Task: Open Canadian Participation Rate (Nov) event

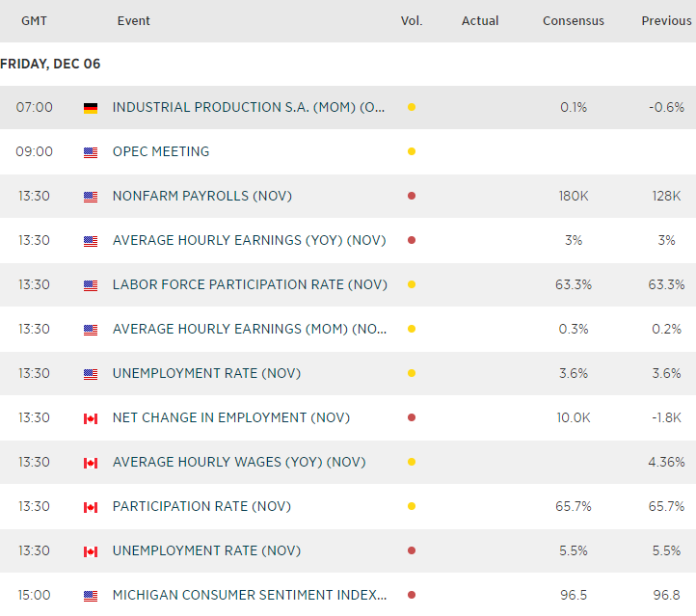Action: coord(201,507)
